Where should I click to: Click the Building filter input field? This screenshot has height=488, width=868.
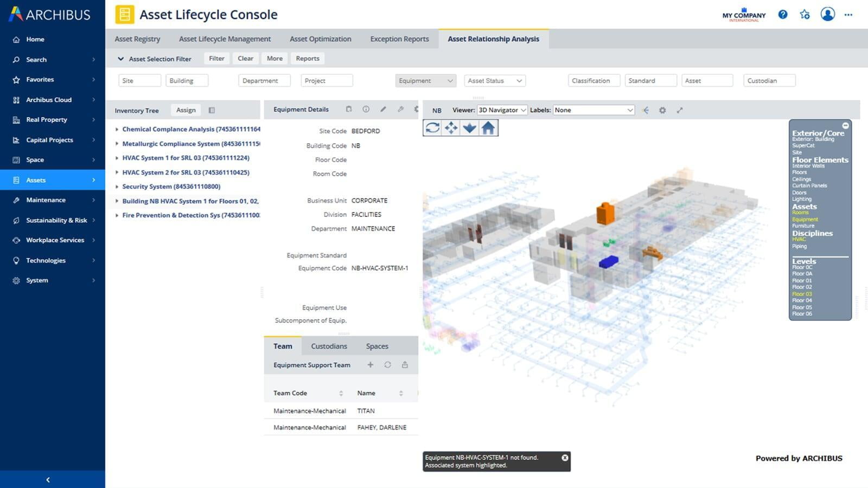click(187, 81)
